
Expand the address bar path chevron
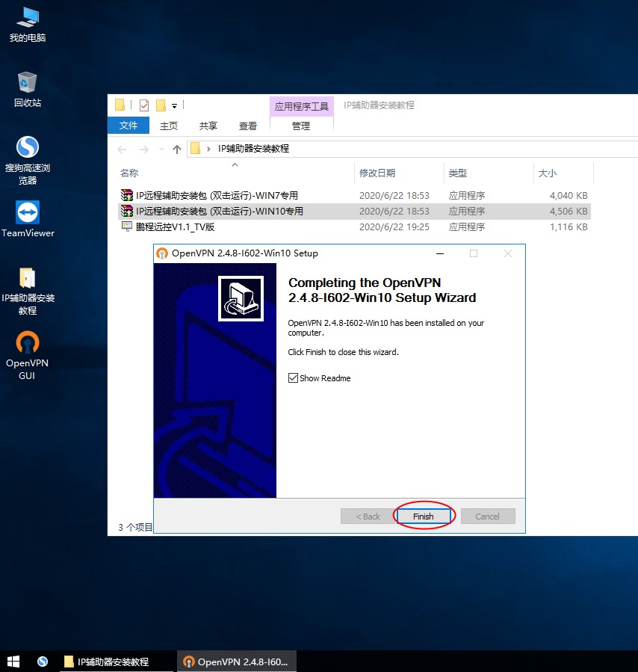[208, 149]
